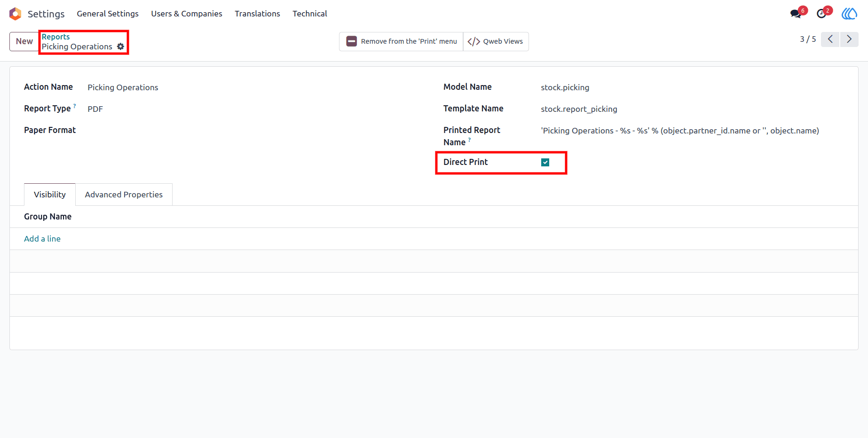
Task: Go to the previous record arrow
Action: point(830,39)
